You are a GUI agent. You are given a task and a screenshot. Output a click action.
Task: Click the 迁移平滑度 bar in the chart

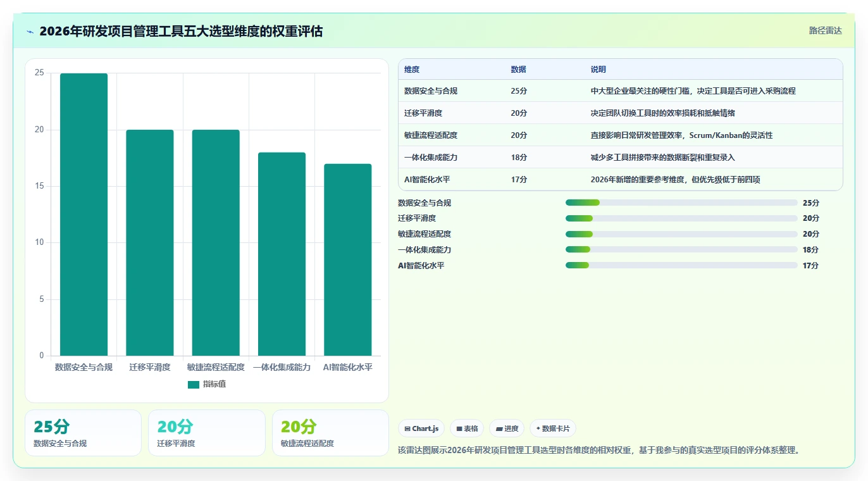click(150, 243)
